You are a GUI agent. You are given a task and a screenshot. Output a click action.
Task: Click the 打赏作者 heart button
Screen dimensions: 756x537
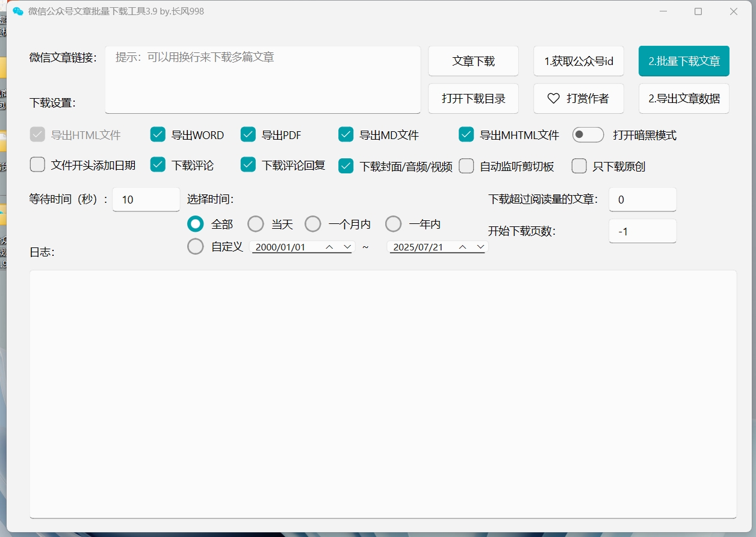(578, 98)
